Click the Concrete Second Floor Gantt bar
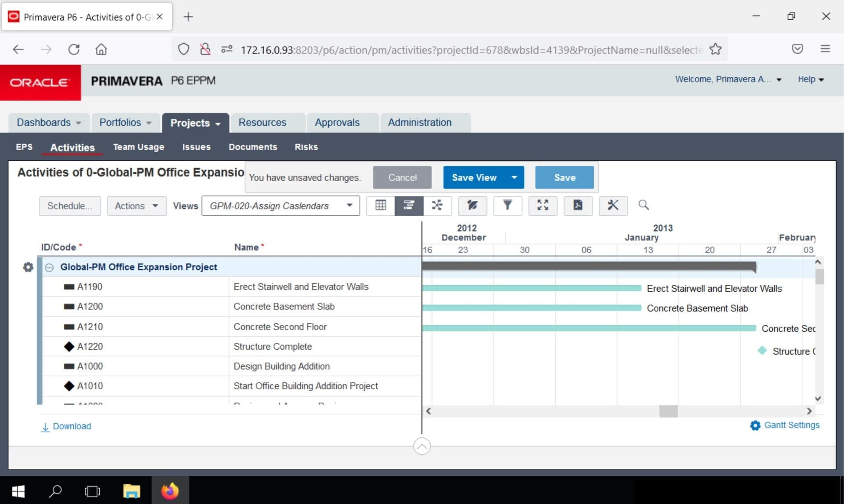Screen dimensions: 844x504 click(x=589, y=328)
